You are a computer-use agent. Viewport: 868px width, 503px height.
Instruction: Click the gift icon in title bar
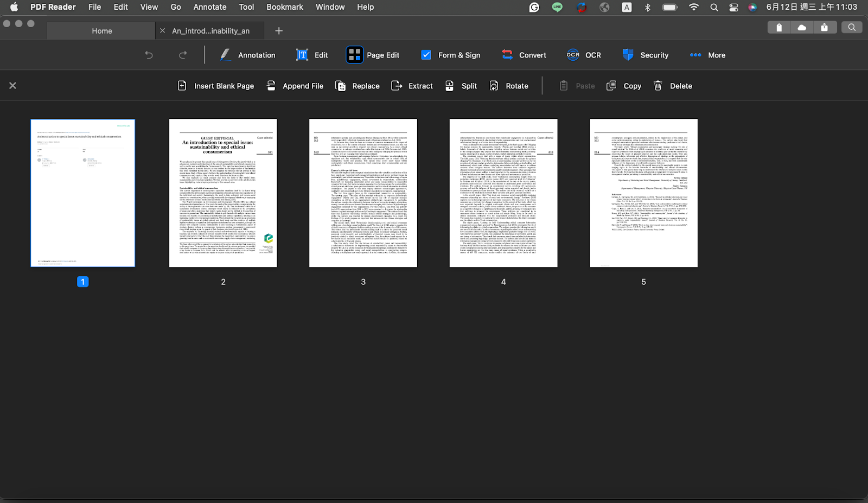click(x=779, y=27)
